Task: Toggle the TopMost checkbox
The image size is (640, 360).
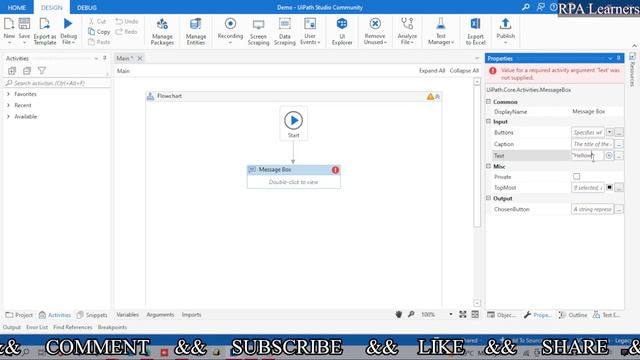Action: pos(609,187)
